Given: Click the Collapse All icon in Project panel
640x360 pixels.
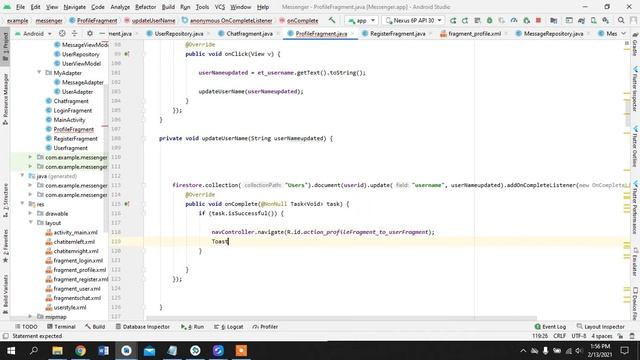Looking at the screenshot, I should pos(74,33).
